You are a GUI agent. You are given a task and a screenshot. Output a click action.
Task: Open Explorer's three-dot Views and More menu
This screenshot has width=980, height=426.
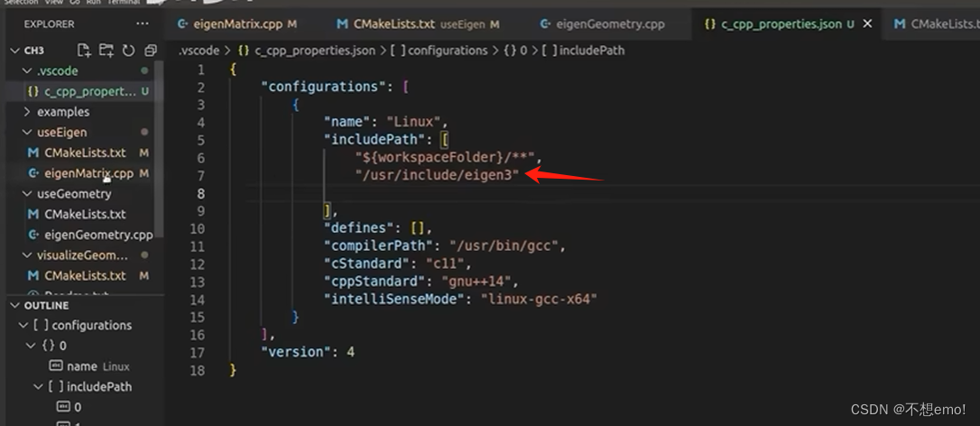coord(143,24)
